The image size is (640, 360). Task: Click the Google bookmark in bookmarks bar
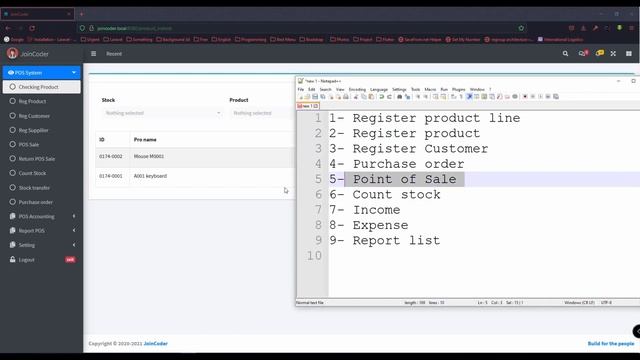coord(13,40)
